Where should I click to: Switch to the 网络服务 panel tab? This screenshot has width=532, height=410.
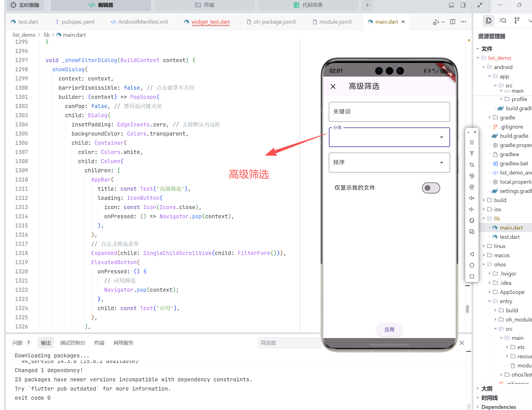124,343
